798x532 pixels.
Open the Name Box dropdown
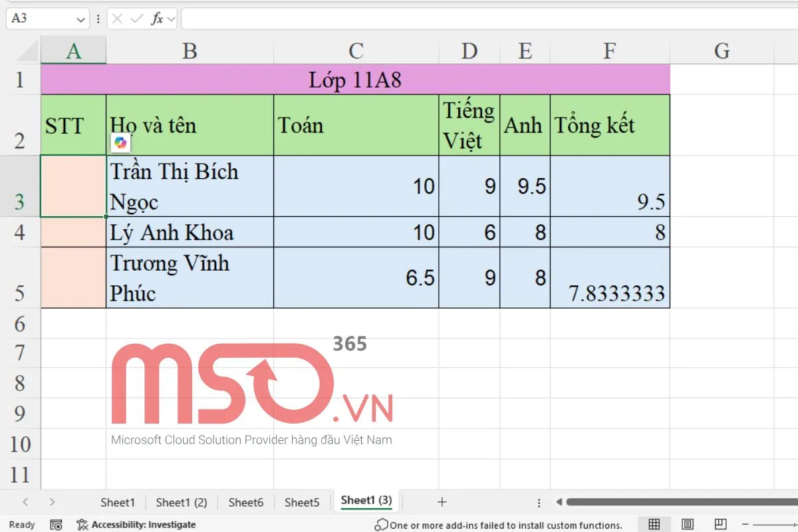pos(80,19)
